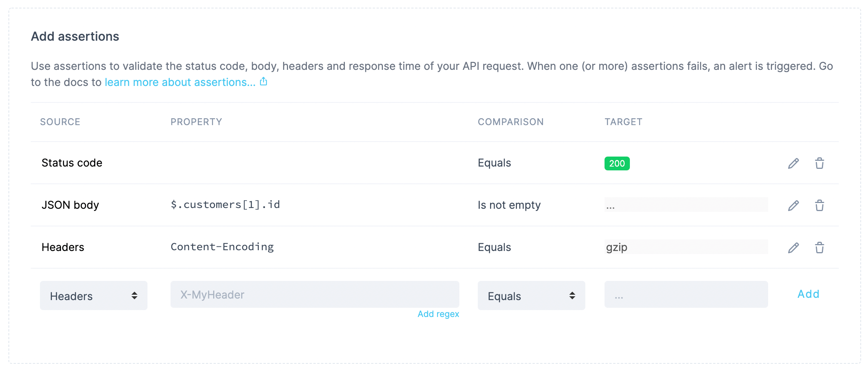Viewport: 868px width, 373px height.
Task: Open the Equals comparison dropdown
Action: point(531,295)
